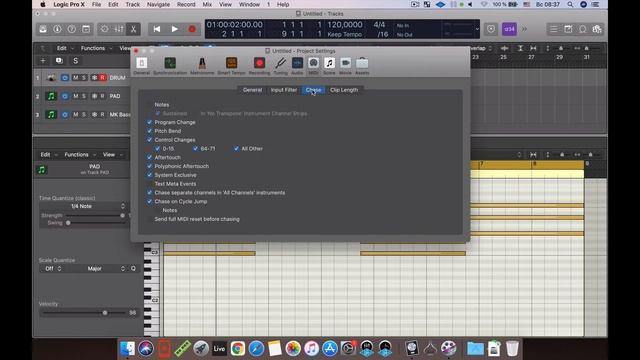Start recording with the red Record button
The image size is (640, 360).
[192, 29]
